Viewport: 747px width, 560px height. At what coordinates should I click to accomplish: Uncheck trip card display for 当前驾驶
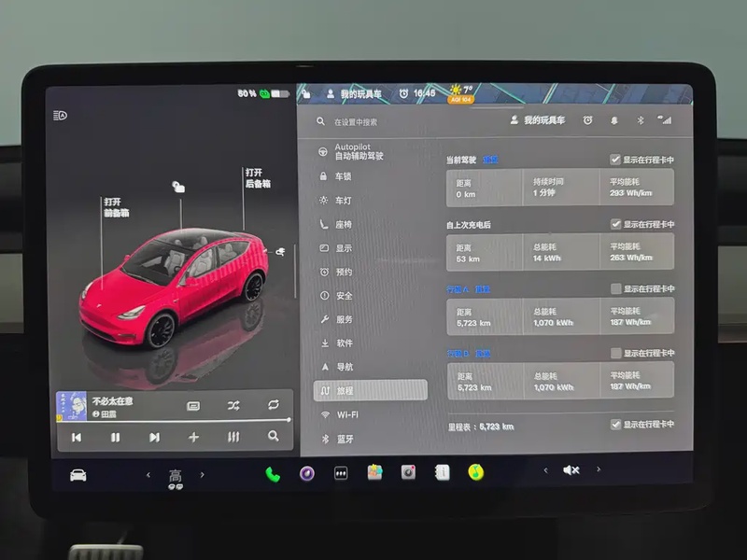(615, 160)
